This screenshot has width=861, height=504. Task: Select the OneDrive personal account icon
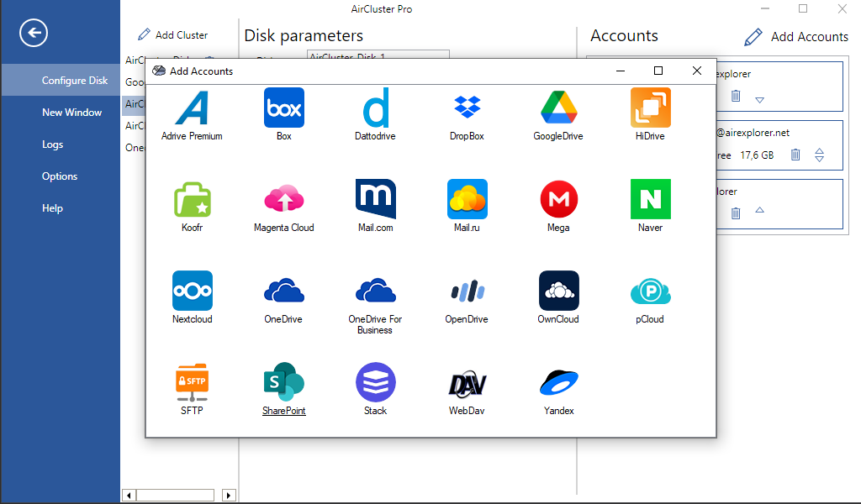click(x=284, y=291)
